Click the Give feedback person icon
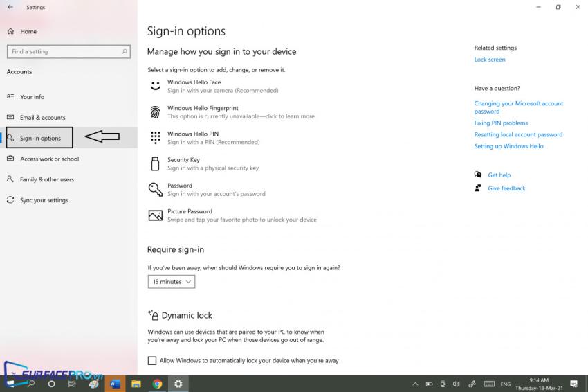Viewport: 588px width, 392px height. (478, 188)
